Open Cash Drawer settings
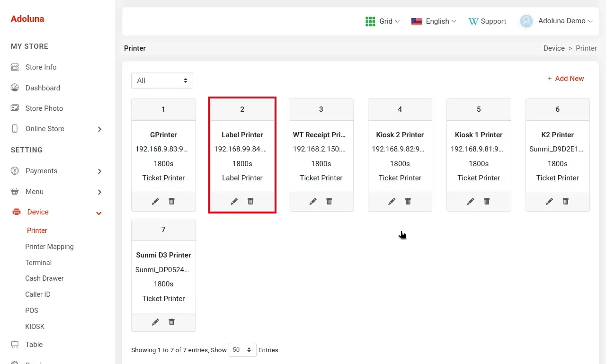This screenshot has width=606, height=364. (x=45, y=278)
